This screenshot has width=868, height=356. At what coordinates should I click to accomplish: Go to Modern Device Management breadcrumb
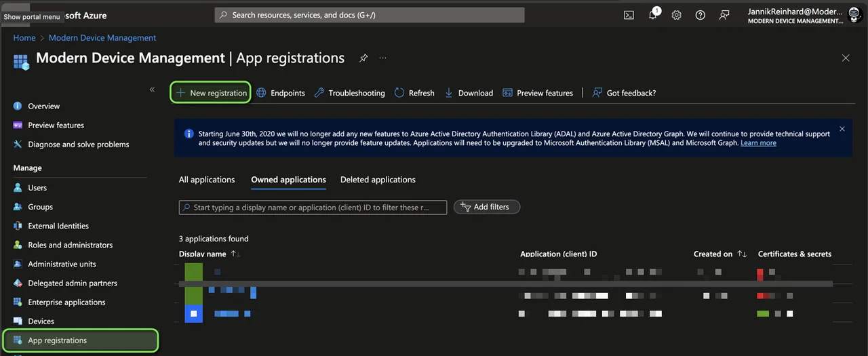[102, 38]
